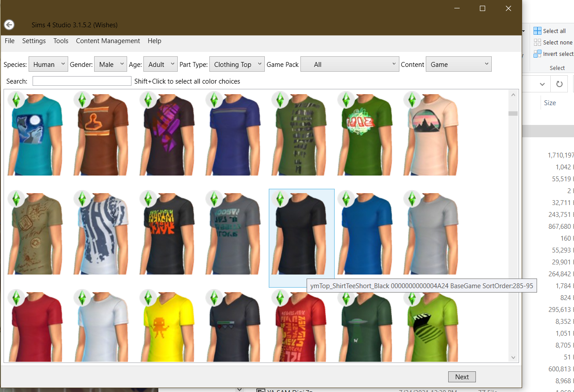Expand the Species dropdown
Viewport: 574px width, 392px height.
48,64
